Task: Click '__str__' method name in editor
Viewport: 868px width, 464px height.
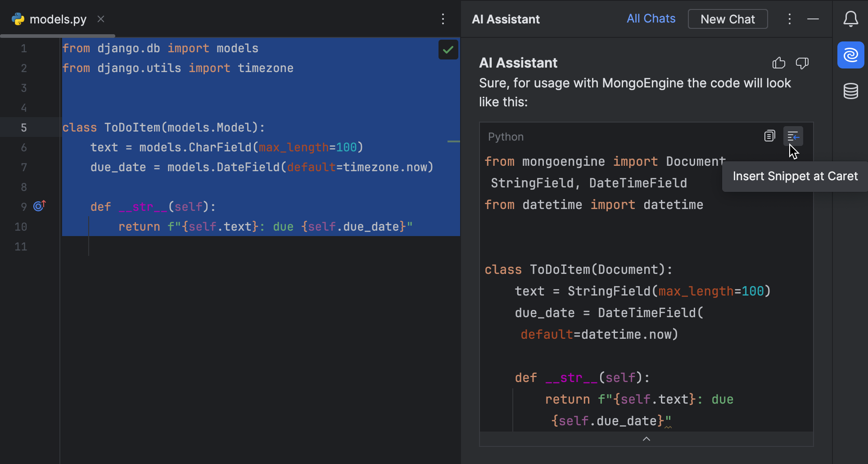Action: [x=143, y=207]
